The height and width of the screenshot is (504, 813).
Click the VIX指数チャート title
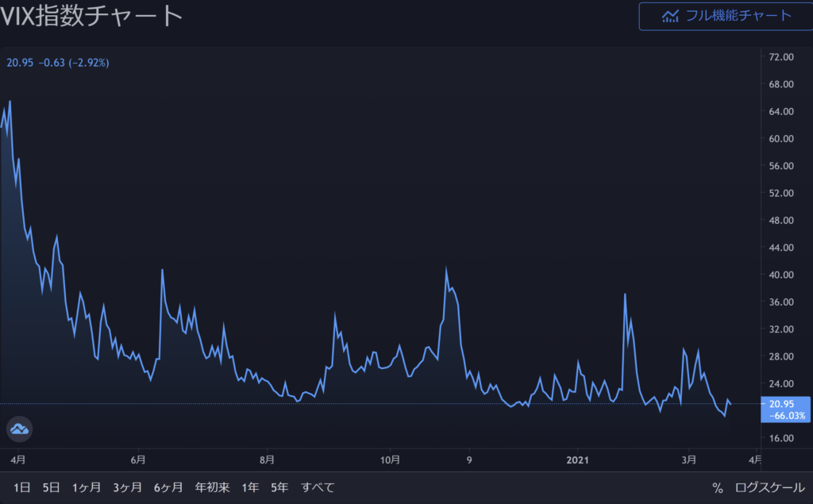pos(92,16)
